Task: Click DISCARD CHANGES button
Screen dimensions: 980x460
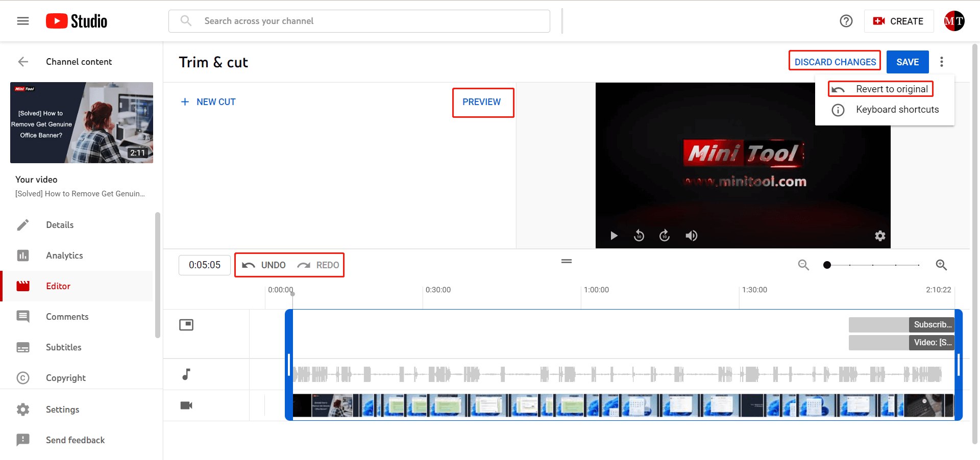Action: coord(835,62)
